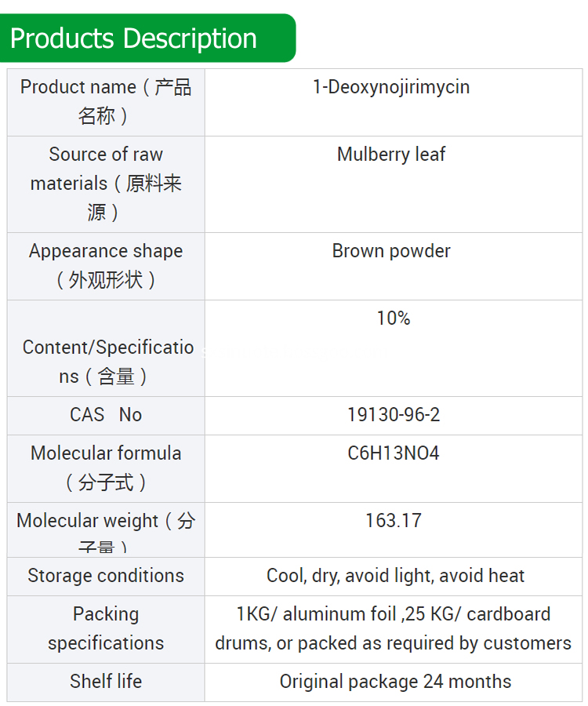Viewport: 588px width, 706px height.
Task: Select the 1-Deoxynojirimycin product name value
Action: [x=391, y=87]
